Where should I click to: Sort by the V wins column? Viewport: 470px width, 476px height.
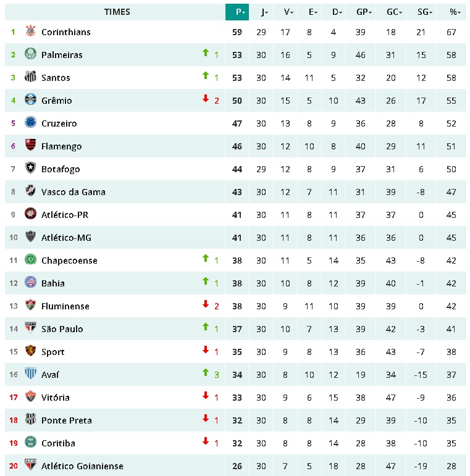coord(288,12)
